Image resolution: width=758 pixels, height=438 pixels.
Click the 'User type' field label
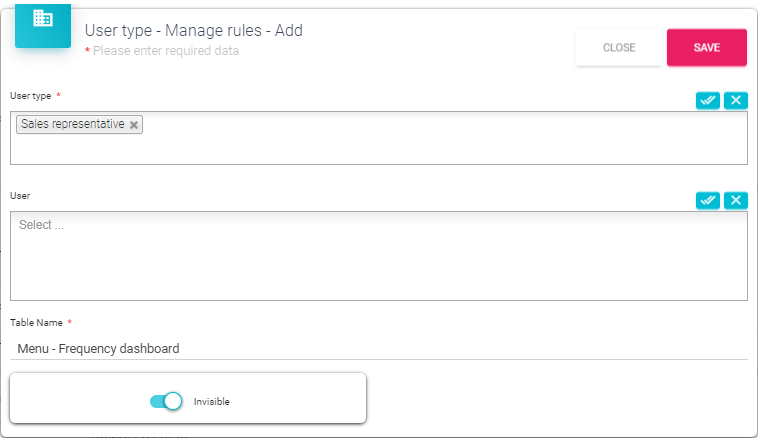click(x=30, y=95)
